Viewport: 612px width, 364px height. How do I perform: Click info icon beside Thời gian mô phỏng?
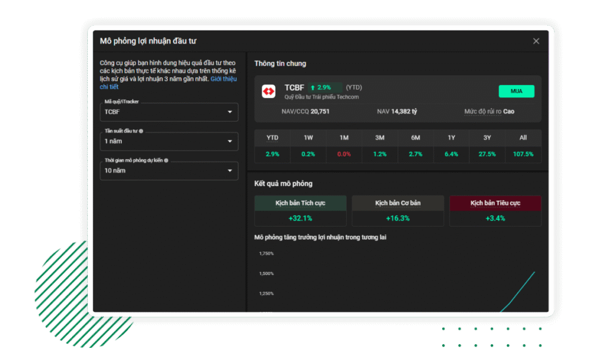[166, 160]
